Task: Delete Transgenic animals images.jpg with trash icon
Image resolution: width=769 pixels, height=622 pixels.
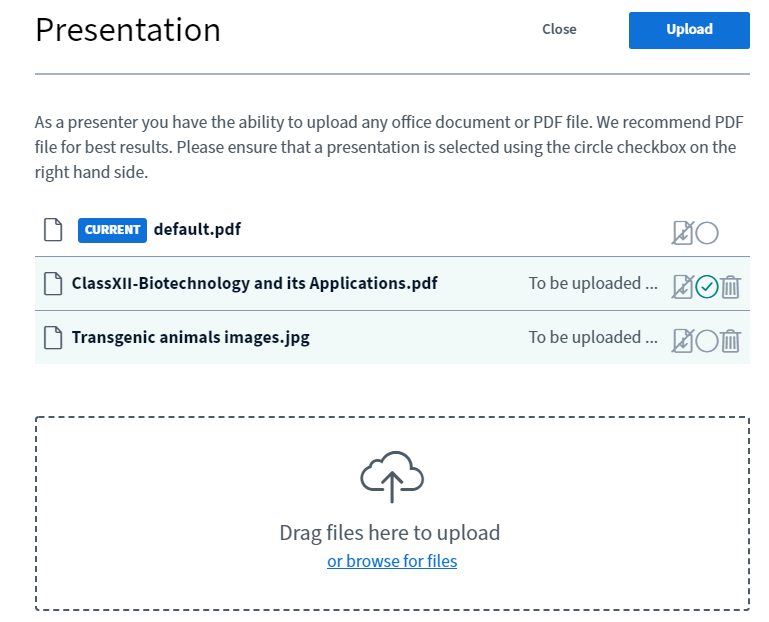Action: click(730, 340)
